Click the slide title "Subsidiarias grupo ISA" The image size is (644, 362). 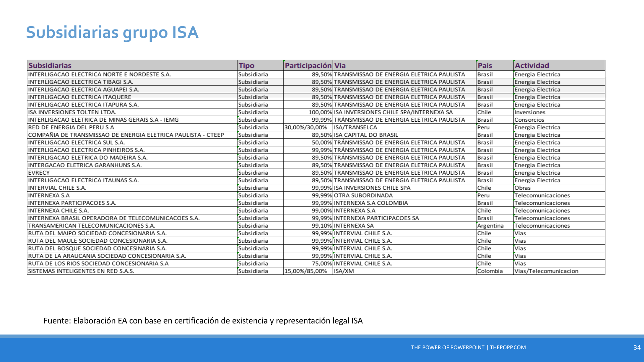112,33
